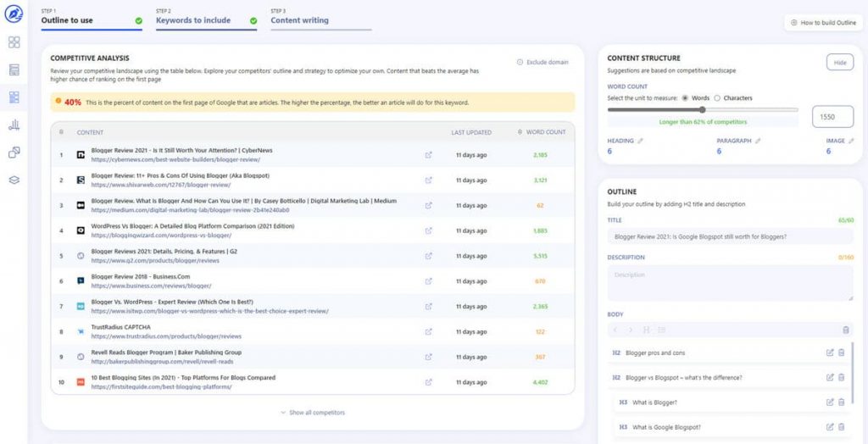Open external link for WordPress Vs Blogger row
The image size is (868, 444).
point(428,230)
